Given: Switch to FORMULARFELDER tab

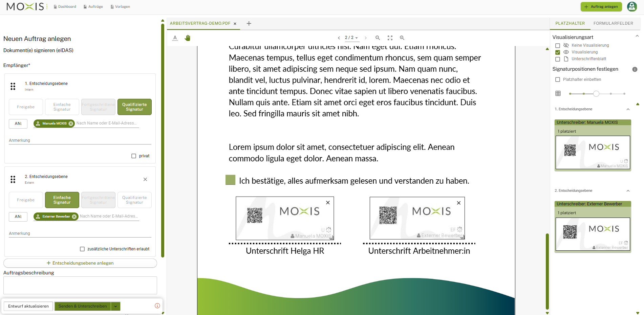Looking at the screenshot, I should pyautogui.click(x=613, y=23).
